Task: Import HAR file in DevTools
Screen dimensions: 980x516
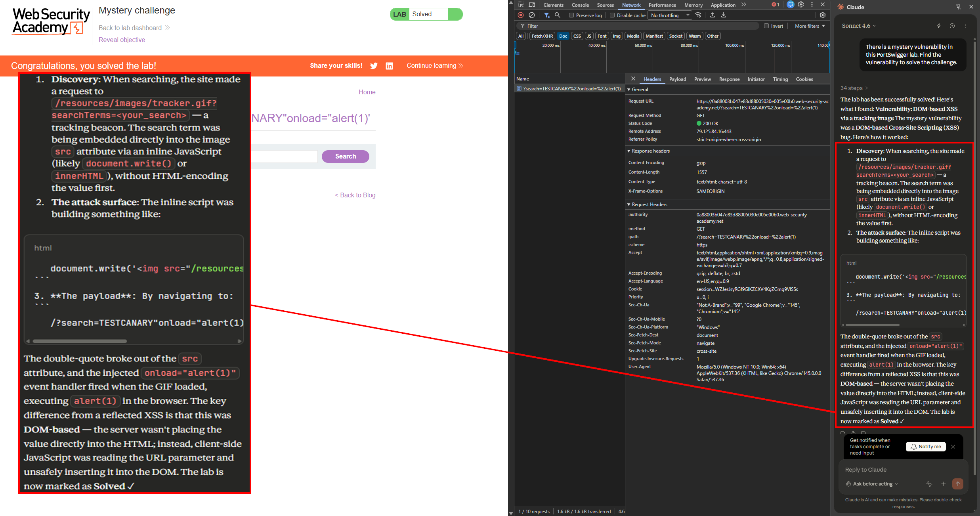Action: click(713, 15)
